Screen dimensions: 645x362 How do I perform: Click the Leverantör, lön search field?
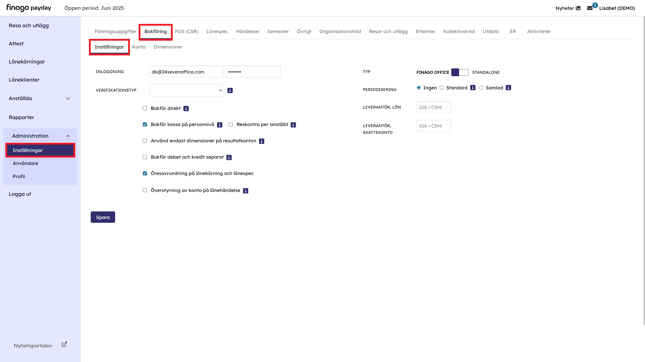[434, 107]
